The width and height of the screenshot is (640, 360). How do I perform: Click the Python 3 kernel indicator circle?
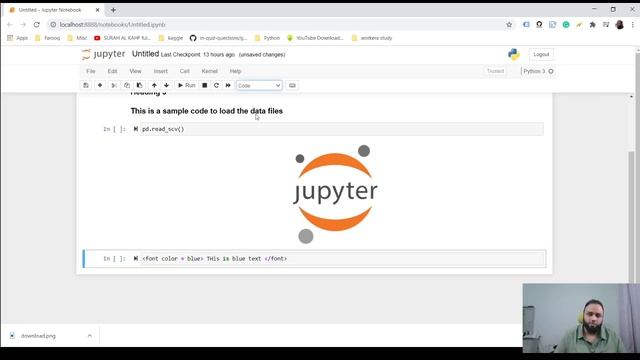(551, 71)
